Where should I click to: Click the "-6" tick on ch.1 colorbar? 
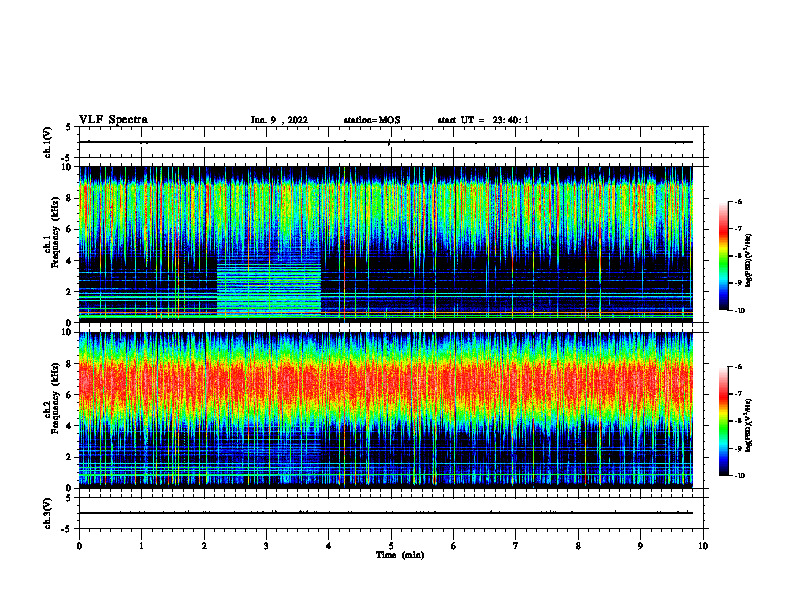tap(739, 201)
